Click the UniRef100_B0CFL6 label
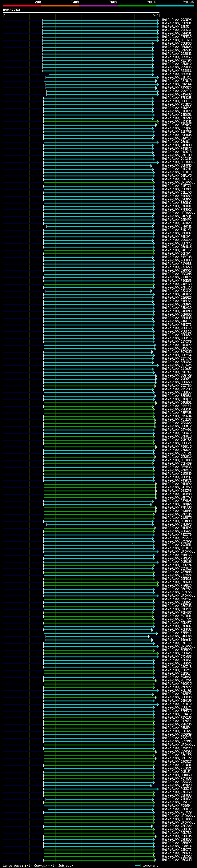The height and width of the screenshot is (868, 197). click(x=177, y=101)
